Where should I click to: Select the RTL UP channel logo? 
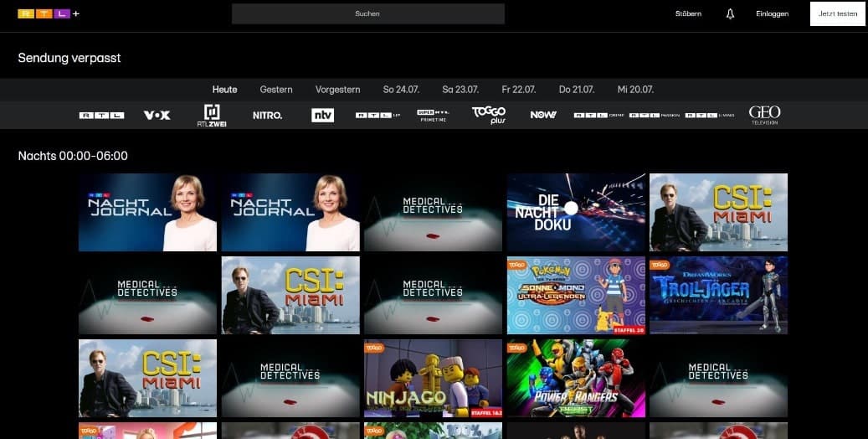tap(378, 116)
